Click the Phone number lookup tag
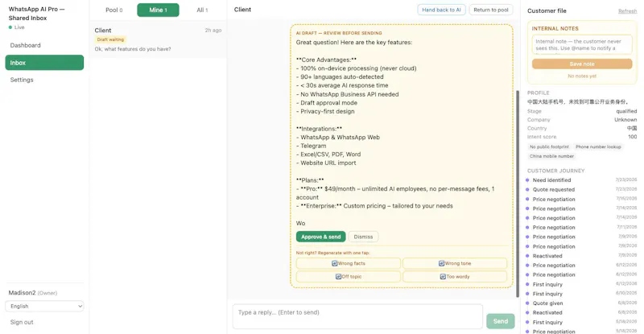The height and width of the screenshot is (334, 644). (x=598, y=146)
